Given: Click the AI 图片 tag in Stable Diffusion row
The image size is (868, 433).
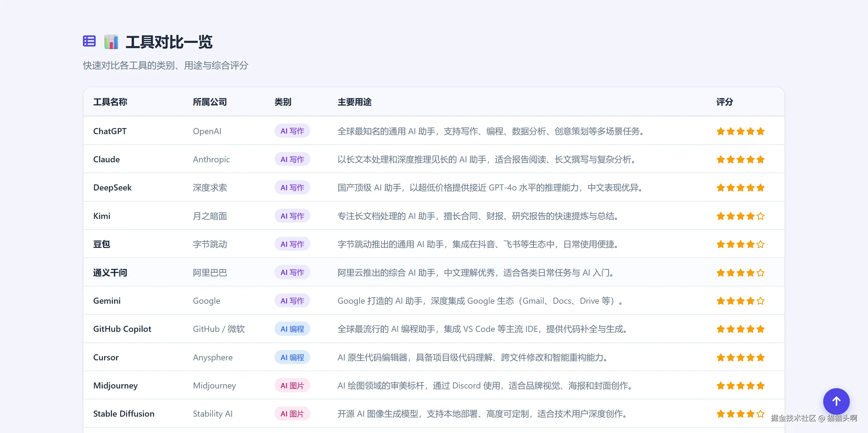Looking at the screenshot, I should (292, 414).
